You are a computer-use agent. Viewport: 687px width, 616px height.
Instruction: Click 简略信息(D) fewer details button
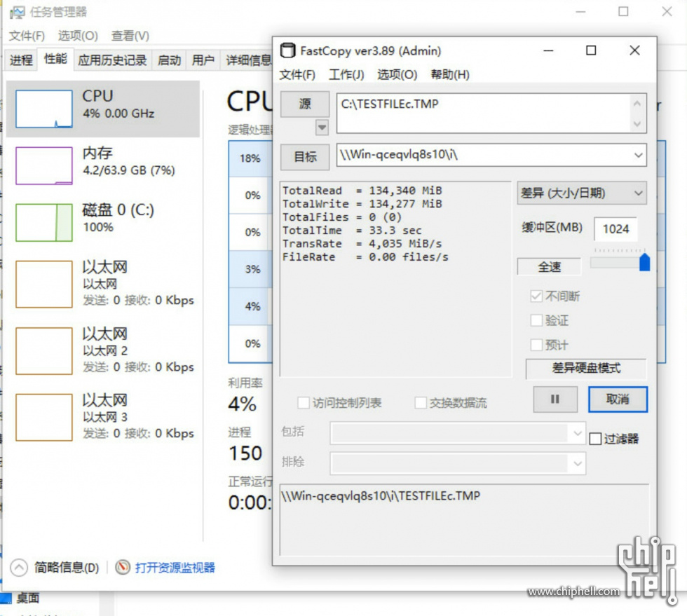click(x=67, y=568)
